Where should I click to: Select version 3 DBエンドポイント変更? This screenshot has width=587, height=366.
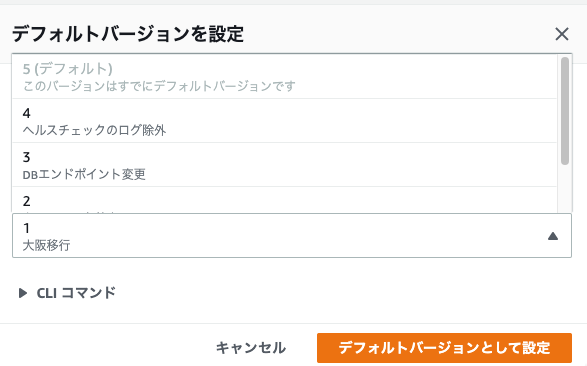[285, 165]
